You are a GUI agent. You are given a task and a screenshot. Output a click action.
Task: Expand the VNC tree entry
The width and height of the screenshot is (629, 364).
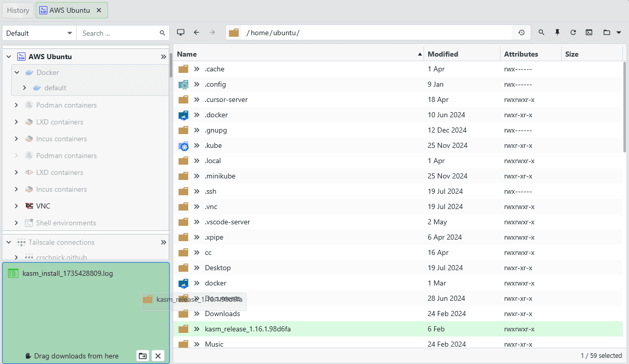pyautogui.click(x=16, y=206)
